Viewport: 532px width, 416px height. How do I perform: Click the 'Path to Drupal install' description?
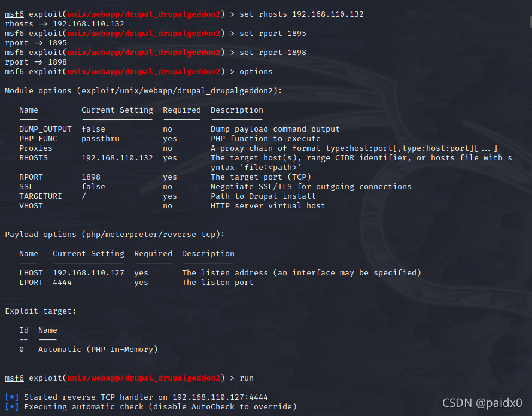[x=263, y=196]
